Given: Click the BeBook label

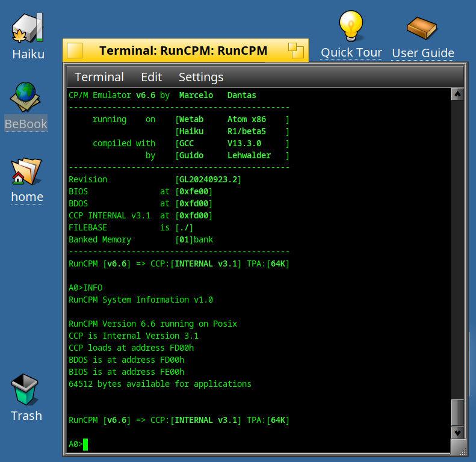Looking at the screenshot, I should (x=26, y=124).
